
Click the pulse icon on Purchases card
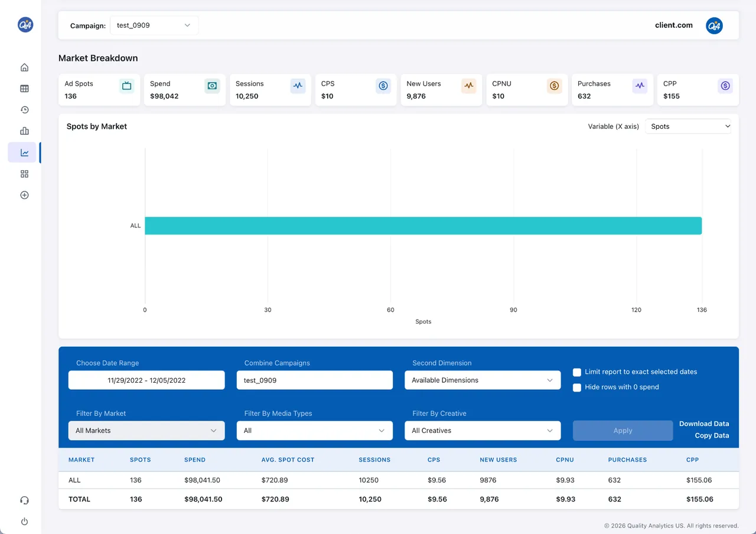640,86
